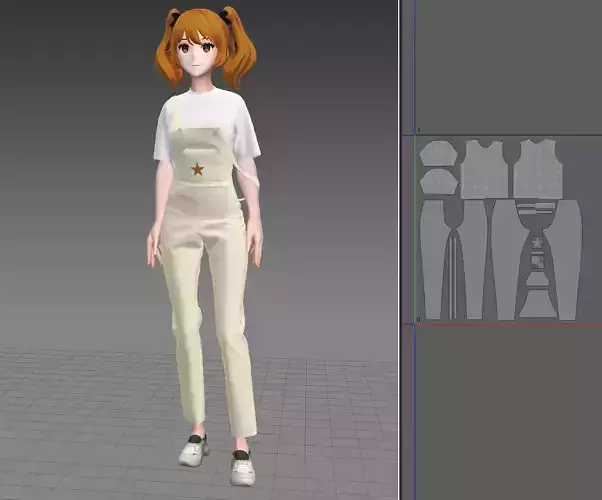Select the scoop-neck T-shirt front UV island
The width and height of the screenshot is (602, 500).
(x=483, y=170)
